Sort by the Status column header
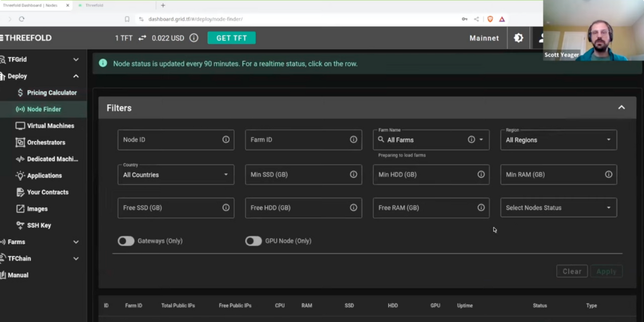 click(x=540, y=305)
